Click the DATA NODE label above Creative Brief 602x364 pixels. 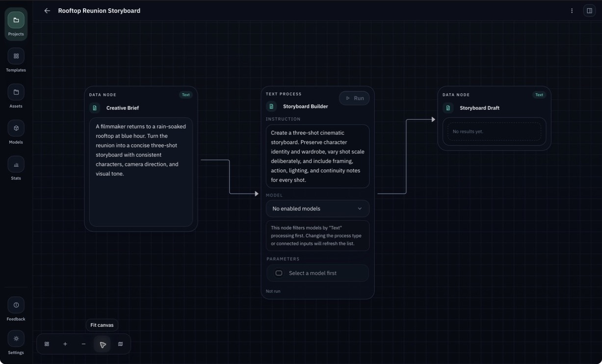[x=103, y=95]
